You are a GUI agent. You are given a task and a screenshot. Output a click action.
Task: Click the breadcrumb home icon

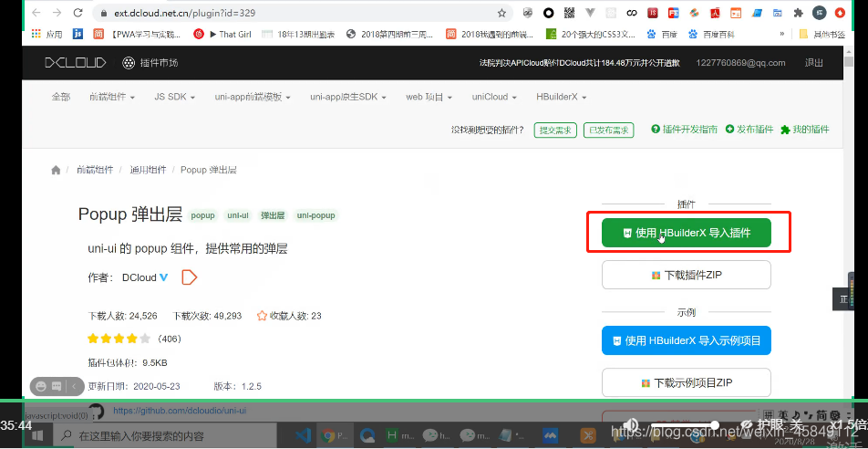(x=56, y=170)
